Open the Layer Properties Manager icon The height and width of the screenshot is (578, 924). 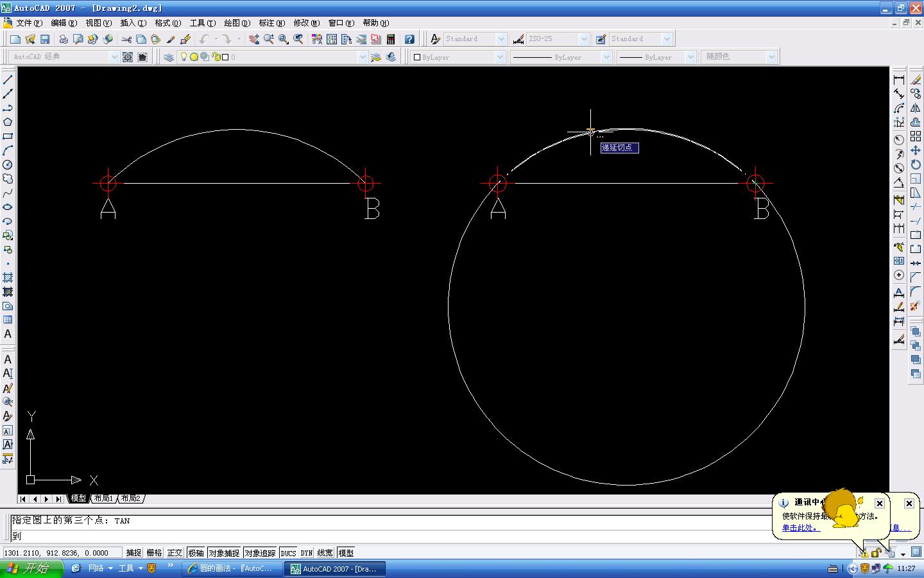point(169,57)
